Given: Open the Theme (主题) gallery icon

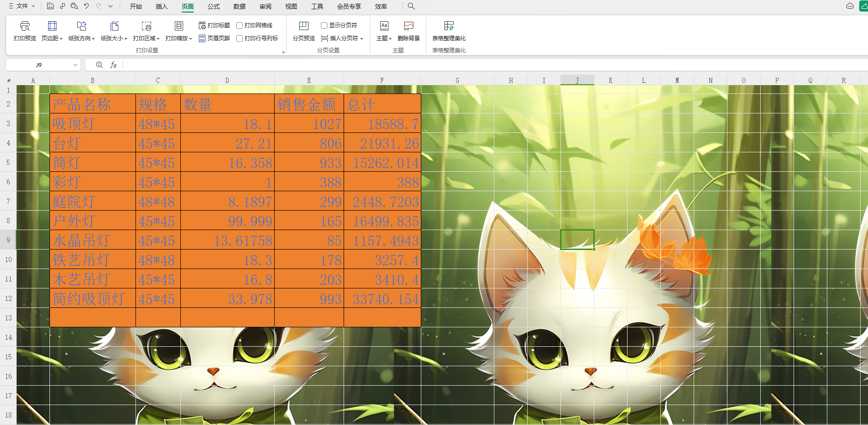Looking at the screenshot, I should [x=384, y=26].
